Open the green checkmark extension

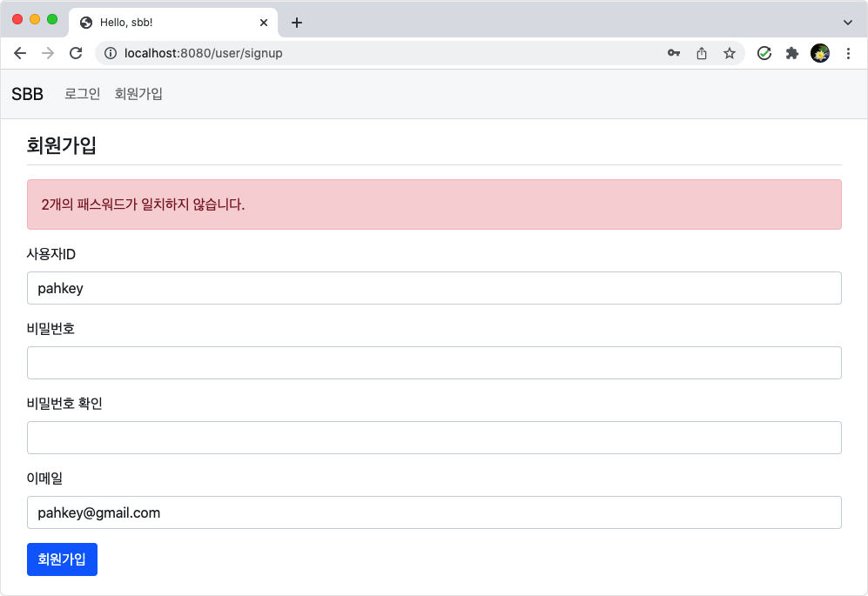(x=764, y=53)
